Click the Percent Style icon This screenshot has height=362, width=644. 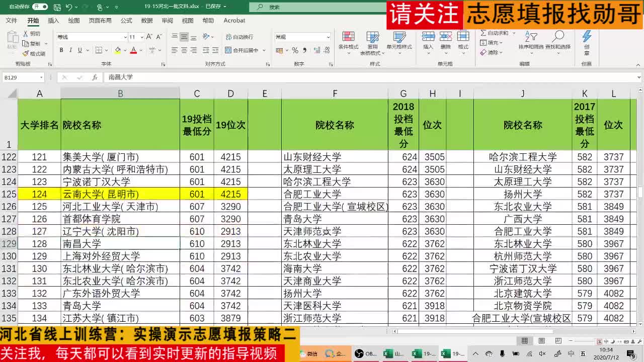coord(295,50)
